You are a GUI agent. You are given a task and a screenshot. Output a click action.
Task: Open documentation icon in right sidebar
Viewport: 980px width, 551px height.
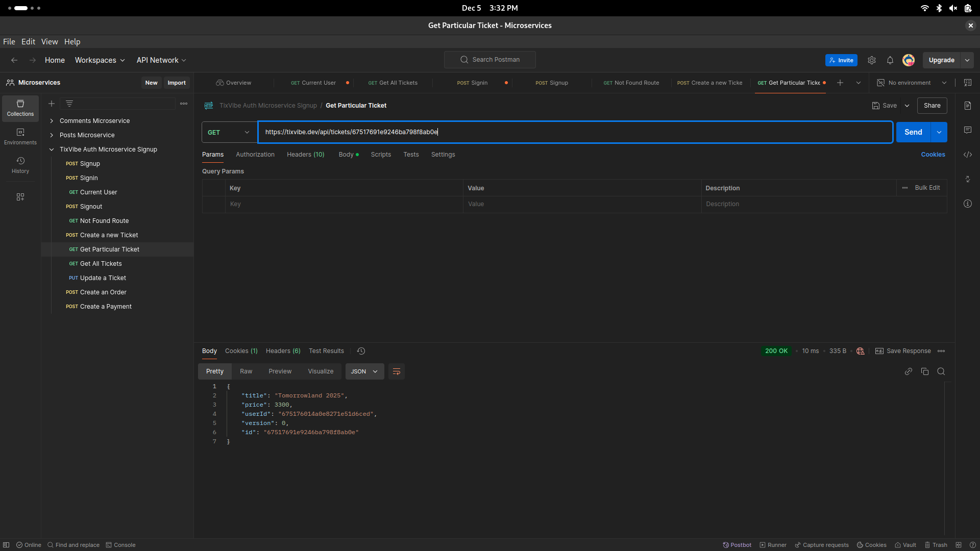click(x=968, y=106)
